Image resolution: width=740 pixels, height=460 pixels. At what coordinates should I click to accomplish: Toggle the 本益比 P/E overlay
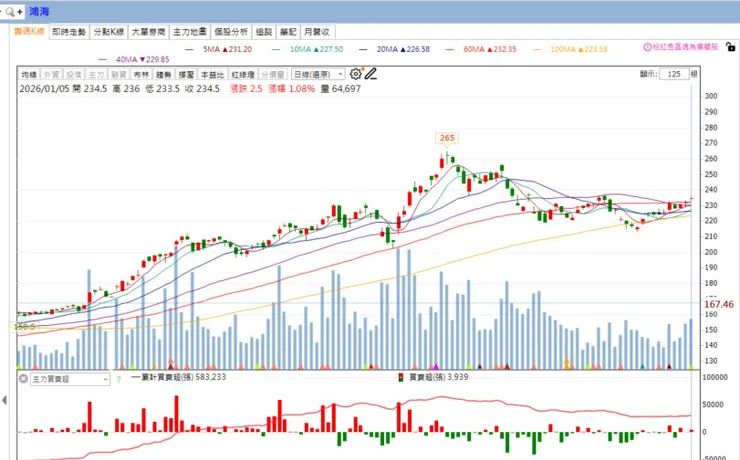[x=212, y=75]
